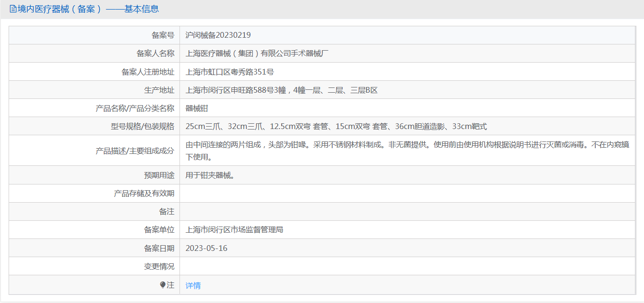Select the record number 沪闵械备20230219
This screenshot has width=644, height=303.
click(218, 35)
